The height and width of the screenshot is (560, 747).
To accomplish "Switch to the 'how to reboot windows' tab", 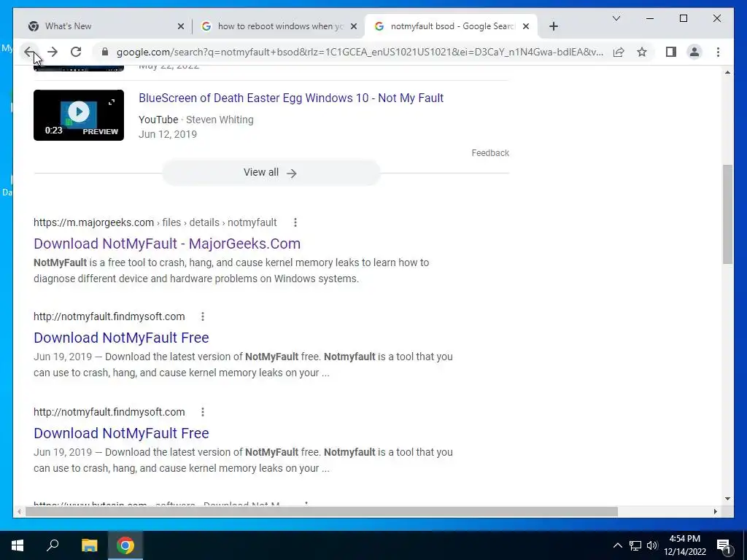I will click(279, 26).
